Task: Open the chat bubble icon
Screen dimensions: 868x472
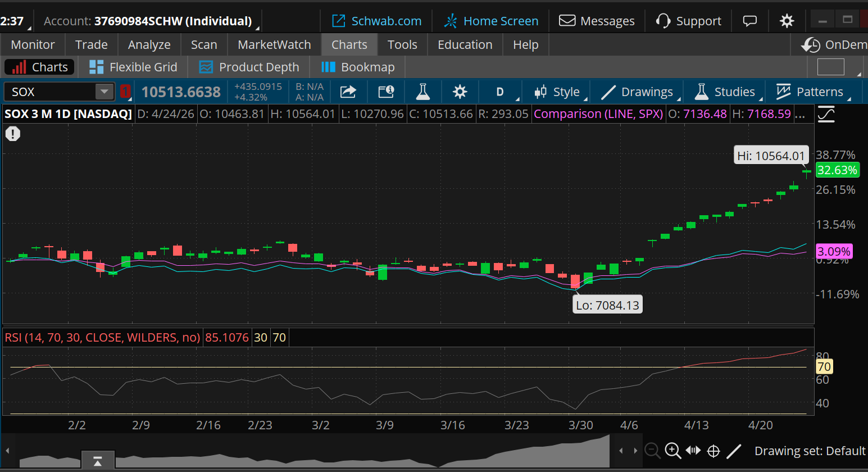Action: click(x=749, y=21)
